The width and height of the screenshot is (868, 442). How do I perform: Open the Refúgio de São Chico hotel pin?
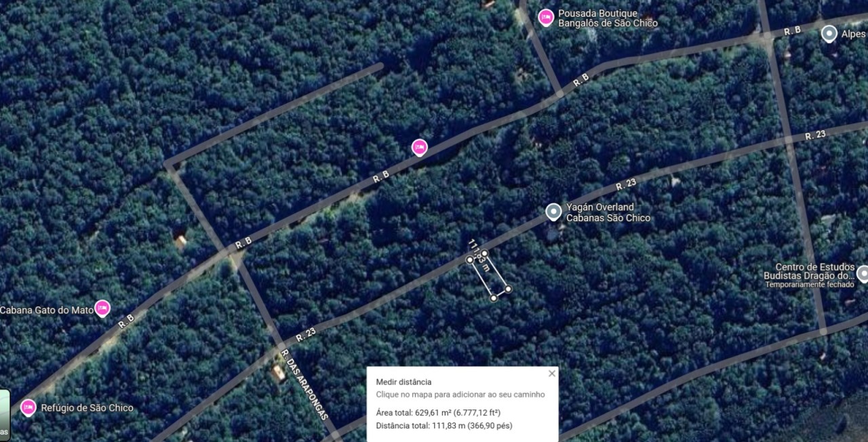(x=28, y=407)
